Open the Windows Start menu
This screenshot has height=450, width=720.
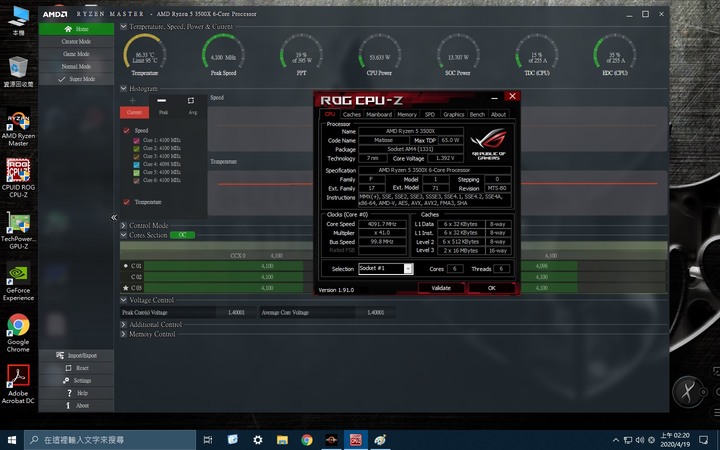coord(11,440)
